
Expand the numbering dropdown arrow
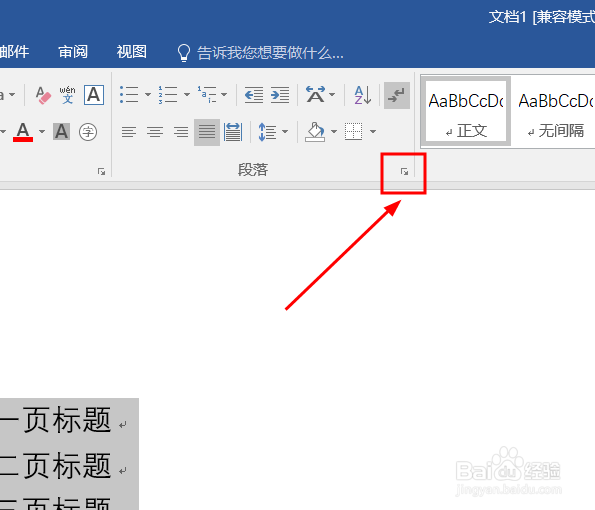pos(187,94)
